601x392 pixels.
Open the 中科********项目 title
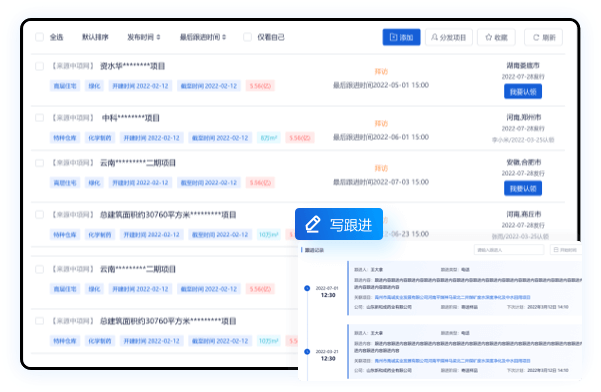(x=131, y=118)
